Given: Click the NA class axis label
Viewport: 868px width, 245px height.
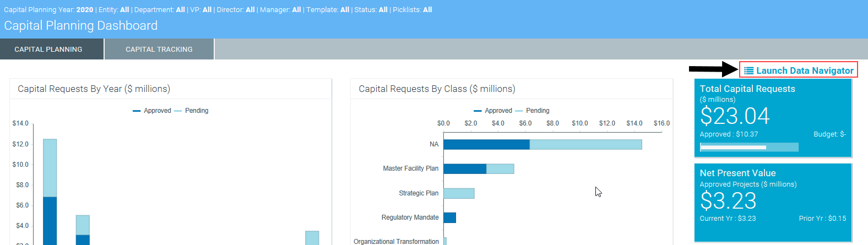Looking at the screenshot, I should point(434,144).
